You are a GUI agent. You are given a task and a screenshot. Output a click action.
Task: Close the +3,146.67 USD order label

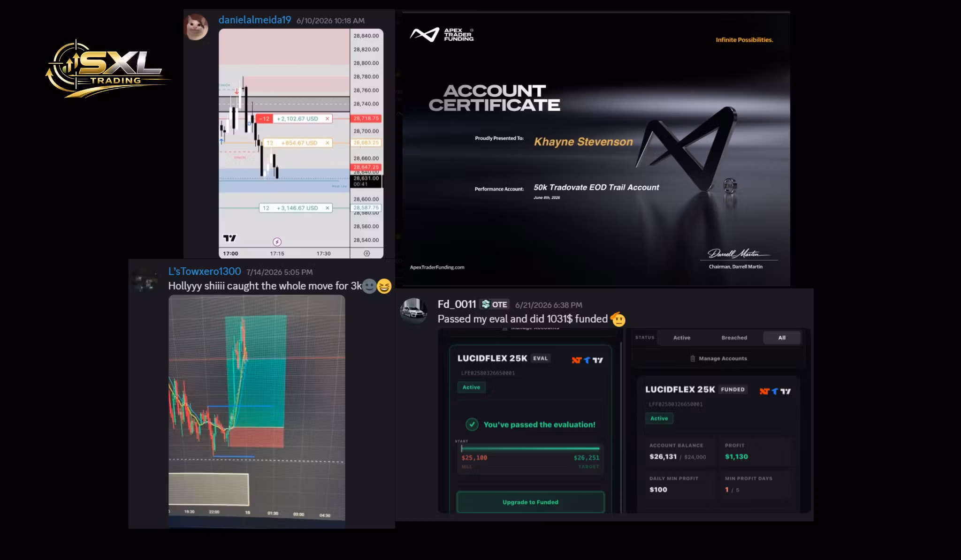(x=327, y=208)
